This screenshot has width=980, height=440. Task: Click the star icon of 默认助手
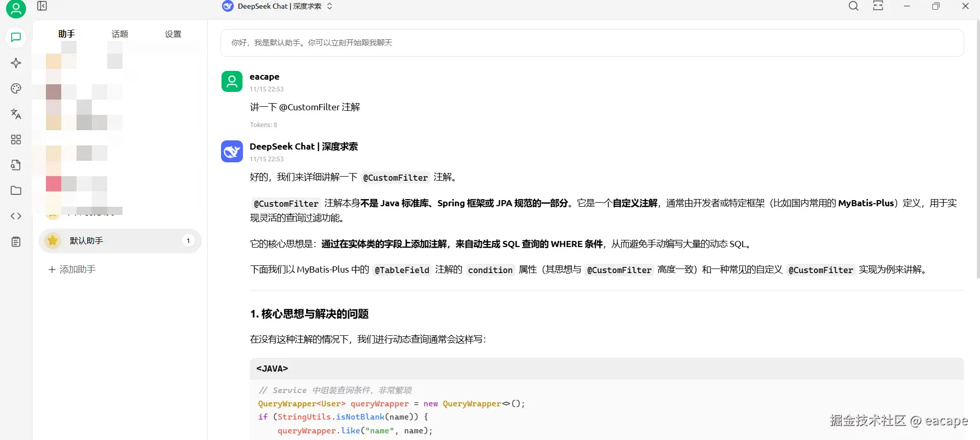coord(53,240)
